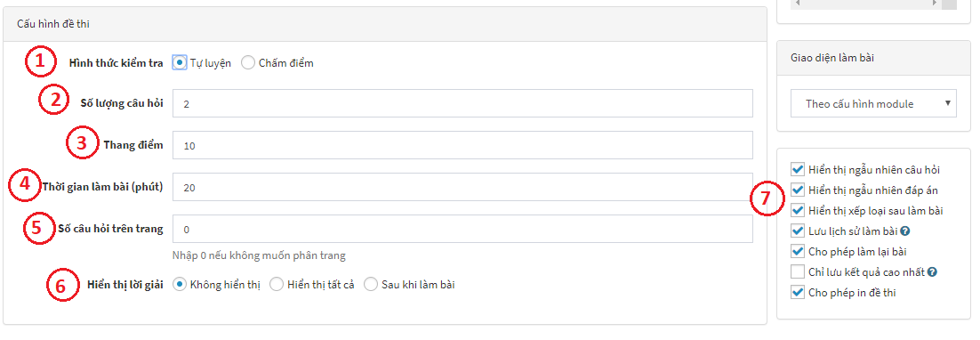
Task: Click right arrow of horizontal scrollbar
Action: (x=935, y=4)
